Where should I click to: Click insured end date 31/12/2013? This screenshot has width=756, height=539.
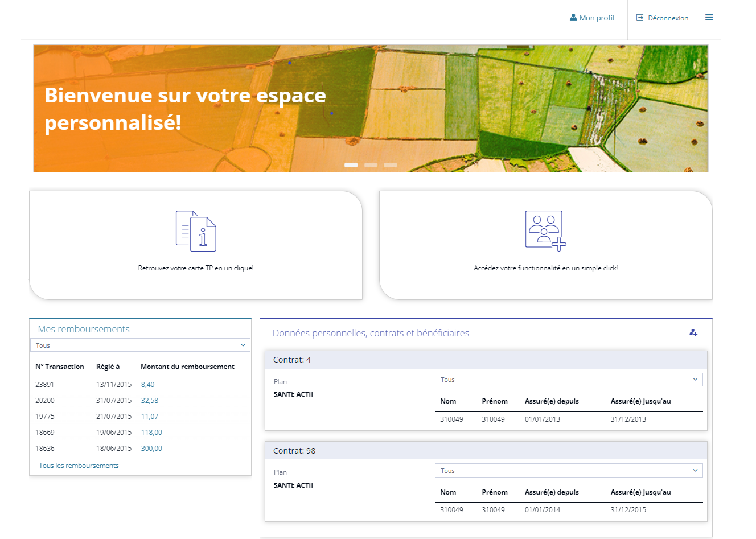(x=628, y=419)
